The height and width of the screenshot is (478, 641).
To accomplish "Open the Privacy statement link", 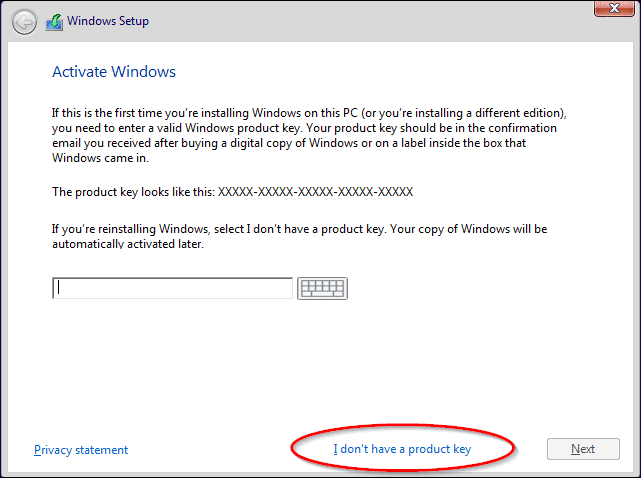I will [x=81, y=450].
